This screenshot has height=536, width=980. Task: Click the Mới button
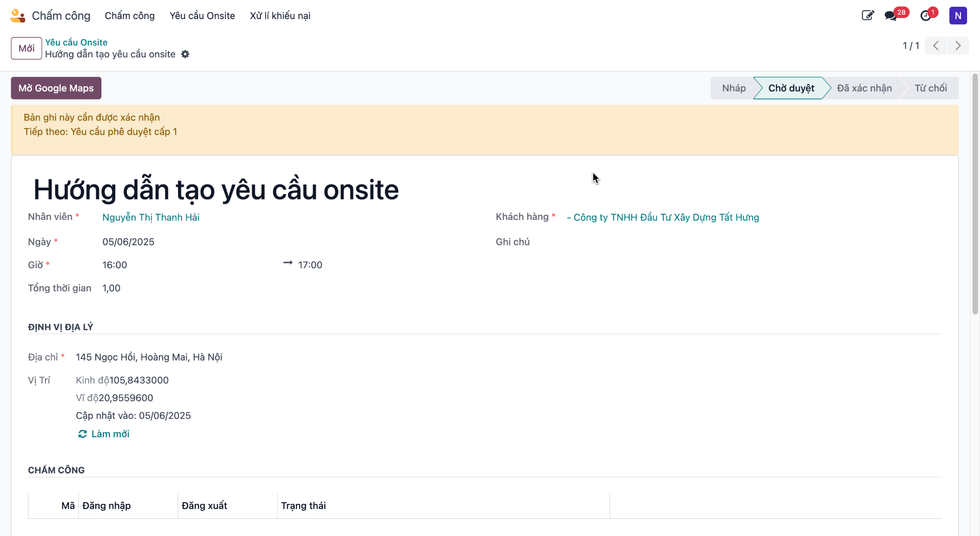[26, 48]
